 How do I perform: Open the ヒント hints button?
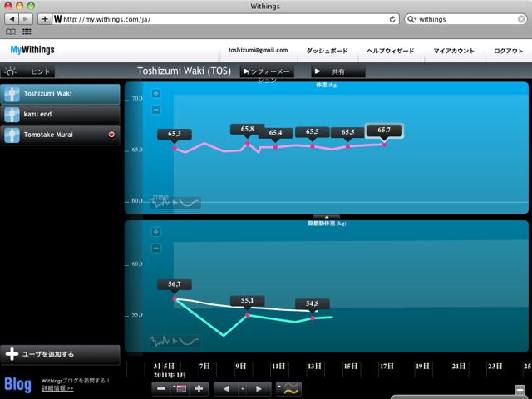(27, 71)
